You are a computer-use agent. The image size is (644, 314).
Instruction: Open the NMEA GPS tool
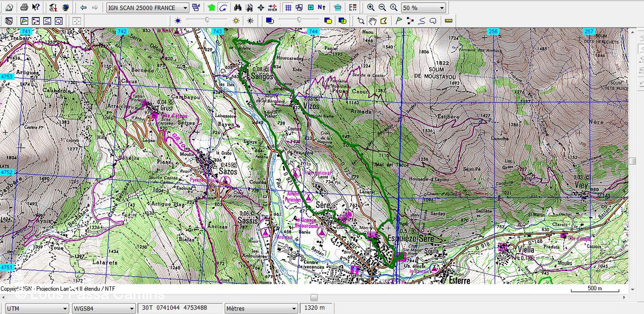point(272,8)
